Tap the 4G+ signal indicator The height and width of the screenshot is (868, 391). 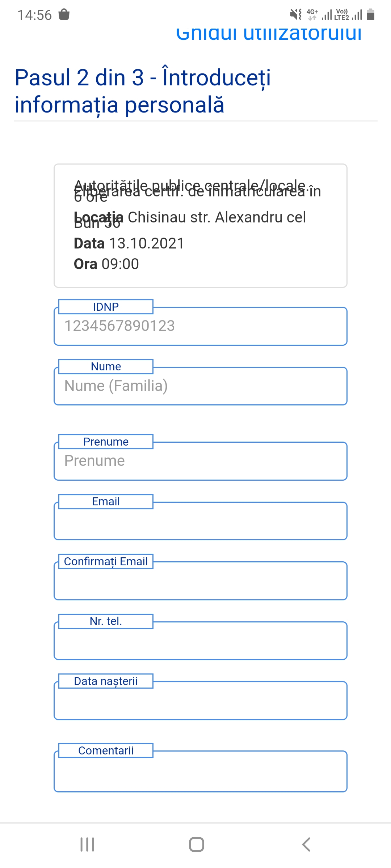point(312,15)
